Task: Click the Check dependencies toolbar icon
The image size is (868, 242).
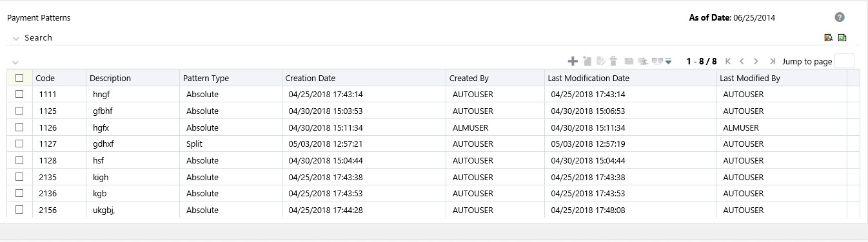Action: (x=657, y=61)
